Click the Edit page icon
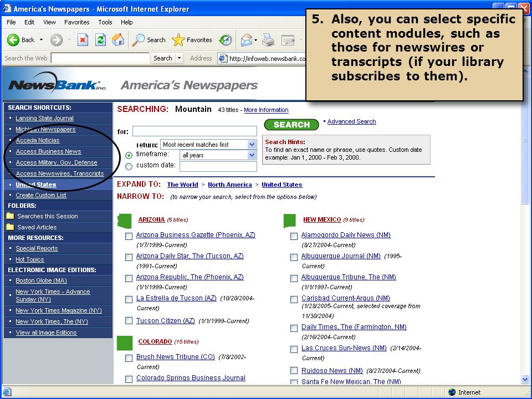Screen dimensions: 532x399 pos(288,40)
